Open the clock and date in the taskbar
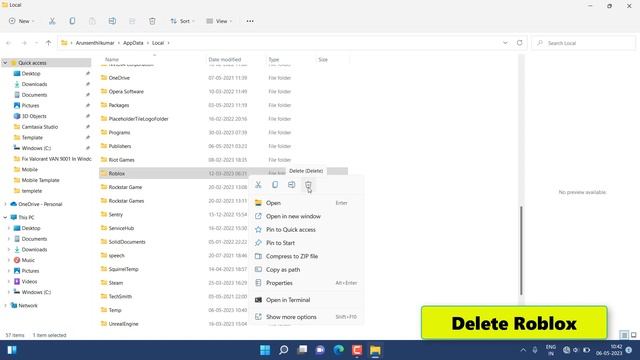Image resolution: width=640 pixels, height=360 pixels. (x=609, y=350)
